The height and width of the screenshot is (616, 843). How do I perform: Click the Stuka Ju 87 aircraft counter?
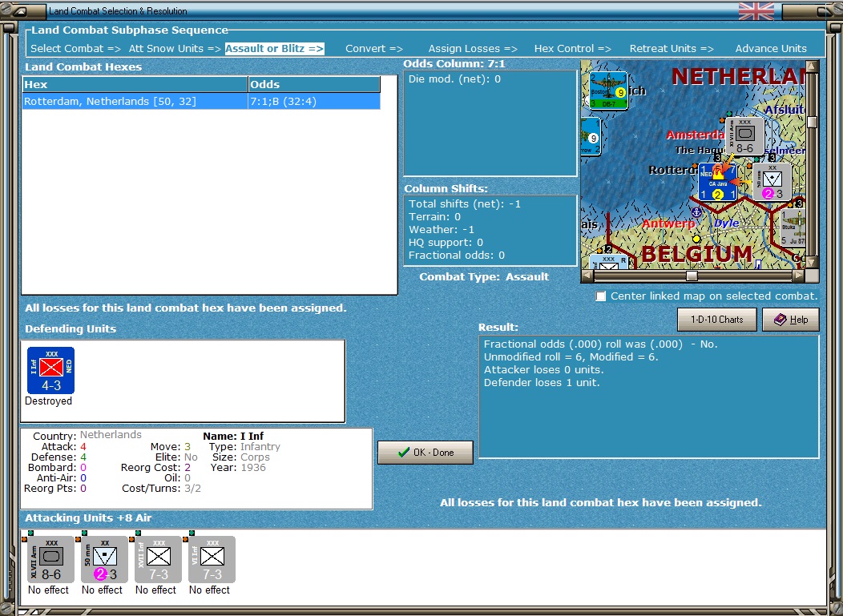[793, 228]
